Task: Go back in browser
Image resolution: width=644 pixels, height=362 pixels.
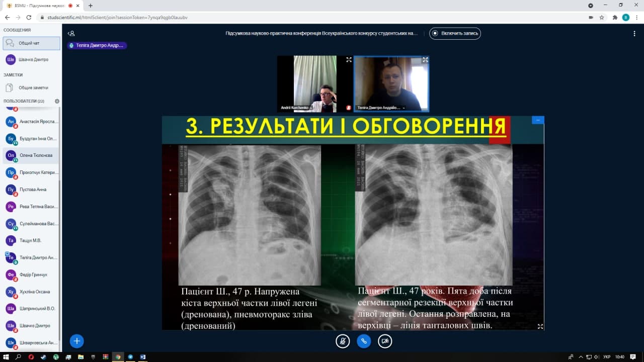Action: (7, 17)
